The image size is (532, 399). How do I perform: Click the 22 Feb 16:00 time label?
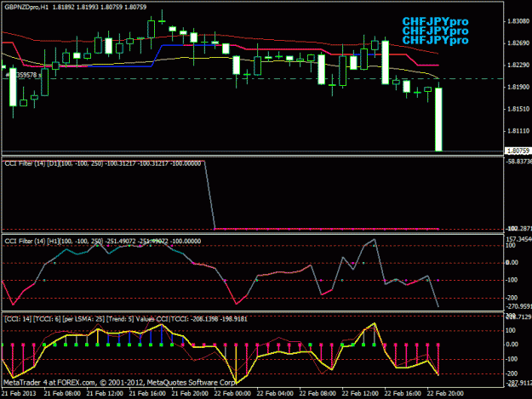click(x=403, y=393)
